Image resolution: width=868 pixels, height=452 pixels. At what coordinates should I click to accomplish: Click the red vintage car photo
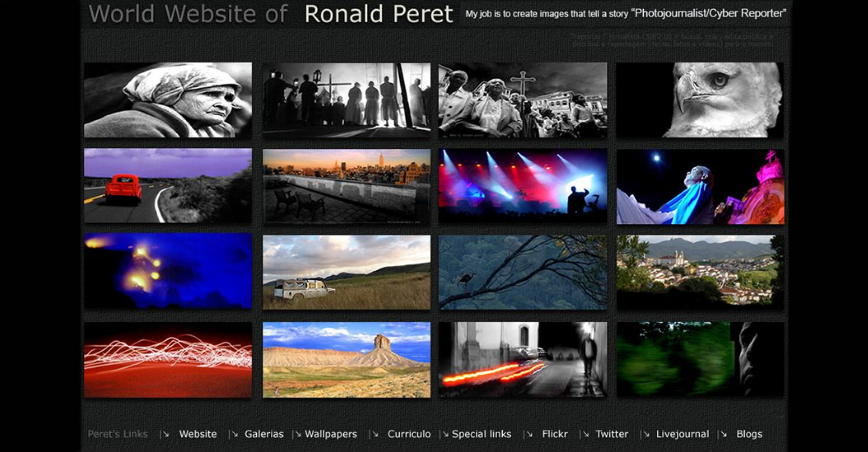pyautogui.click(x=167, y=186)
